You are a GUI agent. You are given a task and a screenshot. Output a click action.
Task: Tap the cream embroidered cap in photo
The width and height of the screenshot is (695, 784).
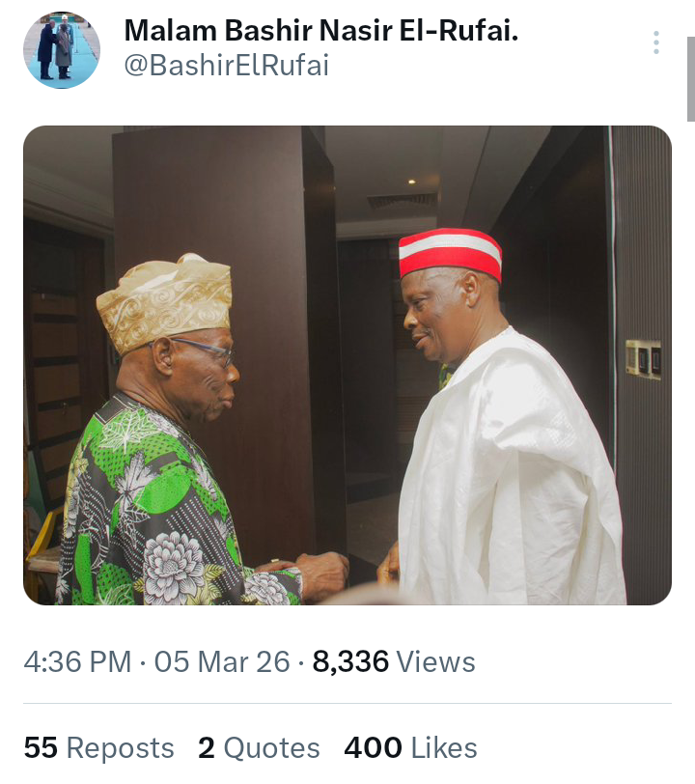[164, 301]
